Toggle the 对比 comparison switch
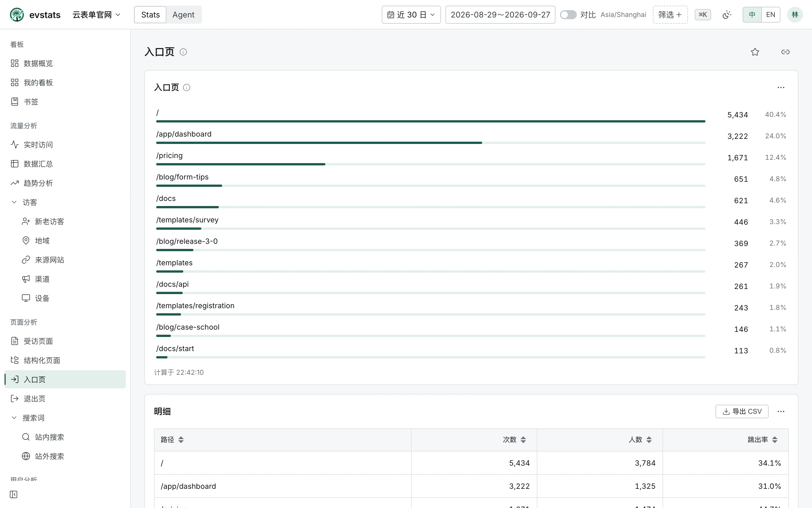The image size is (812, 508). 568,15
